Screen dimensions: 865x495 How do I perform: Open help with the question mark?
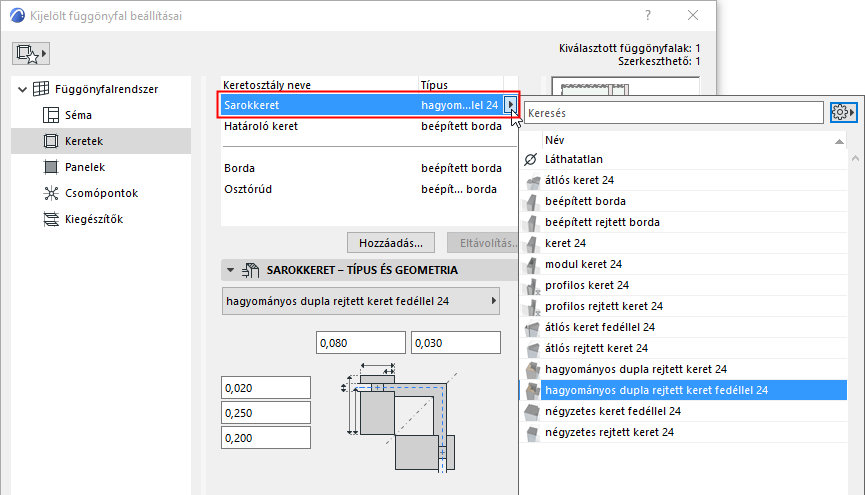(x=648, y=15)
